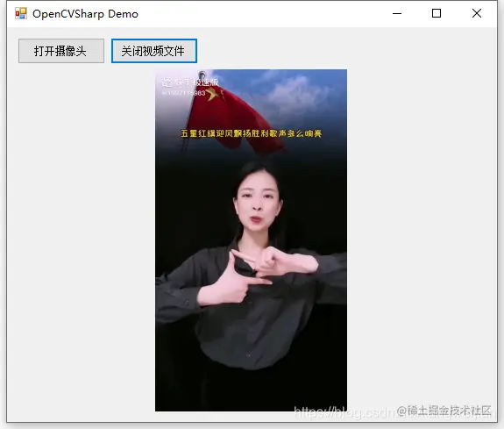Viewport: 504px width, 429px height.
Task: Click the 关闭视频文件 button
Action: coord(154,51)
